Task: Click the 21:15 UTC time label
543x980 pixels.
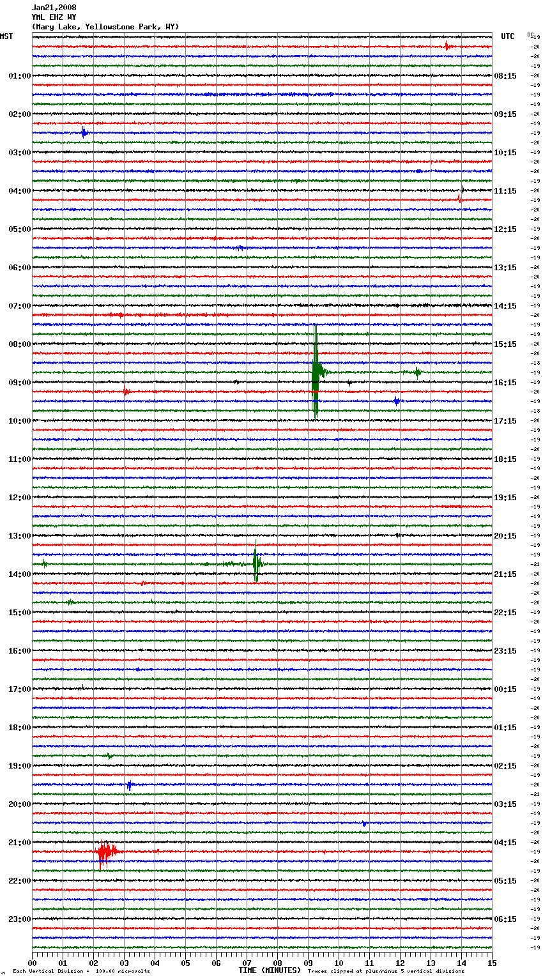Action: [505, 574]
